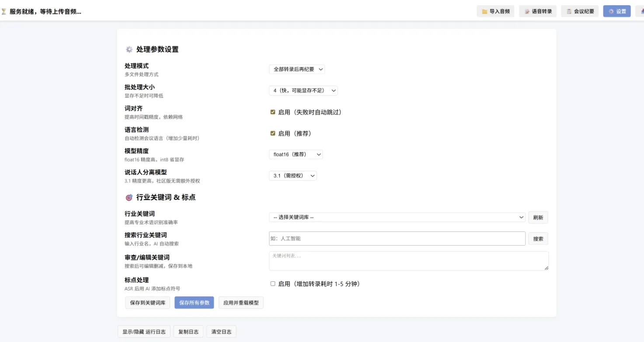
Task: Click the gear icon in 设置 button
Action: [611, 12]
